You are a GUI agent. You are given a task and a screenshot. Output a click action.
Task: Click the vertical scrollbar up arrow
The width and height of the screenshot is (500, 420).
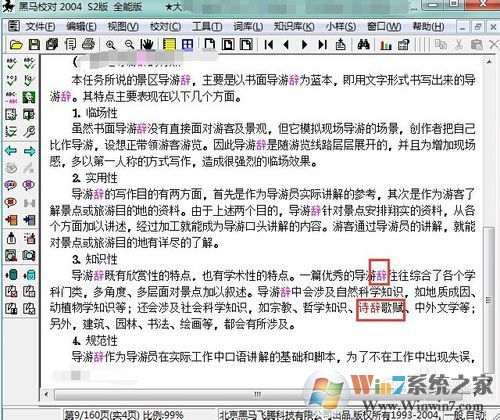coord(489,62)
